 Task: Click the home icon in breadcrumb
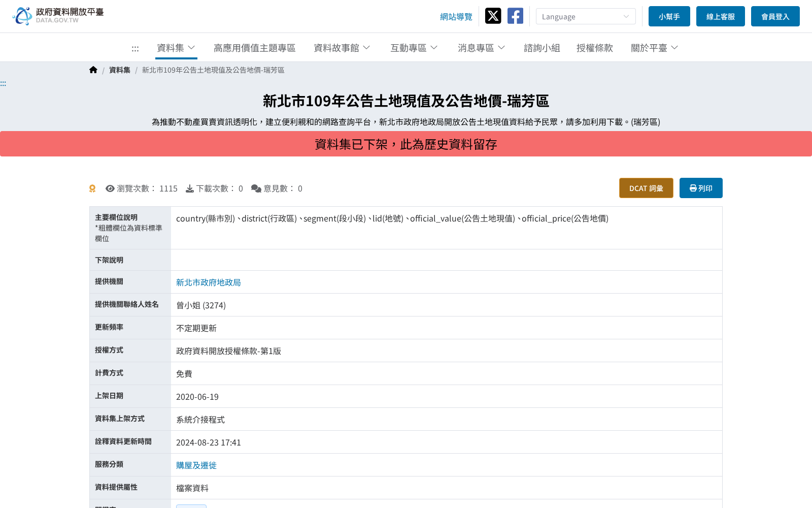pos(93,70)
